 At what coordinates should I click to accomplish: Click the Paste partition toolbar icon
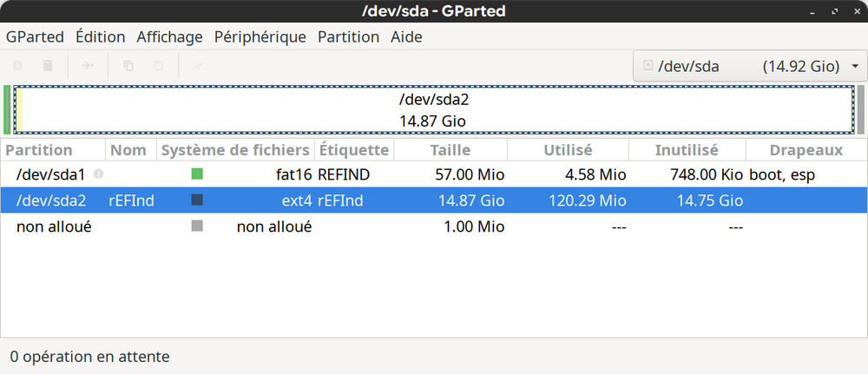coord(158,66)
